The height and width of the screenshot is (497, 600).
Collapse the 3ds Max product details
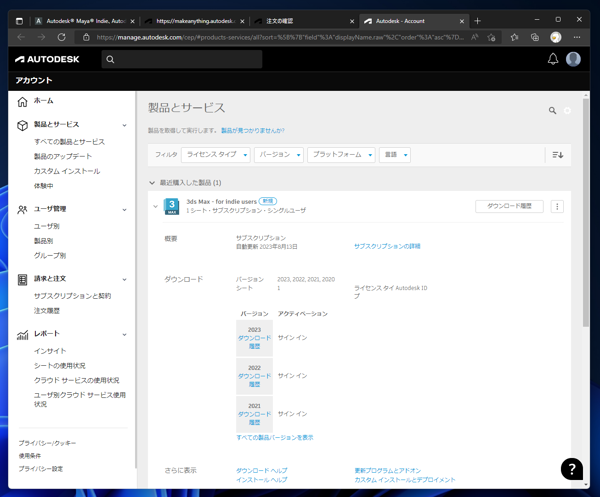(155, 207)
